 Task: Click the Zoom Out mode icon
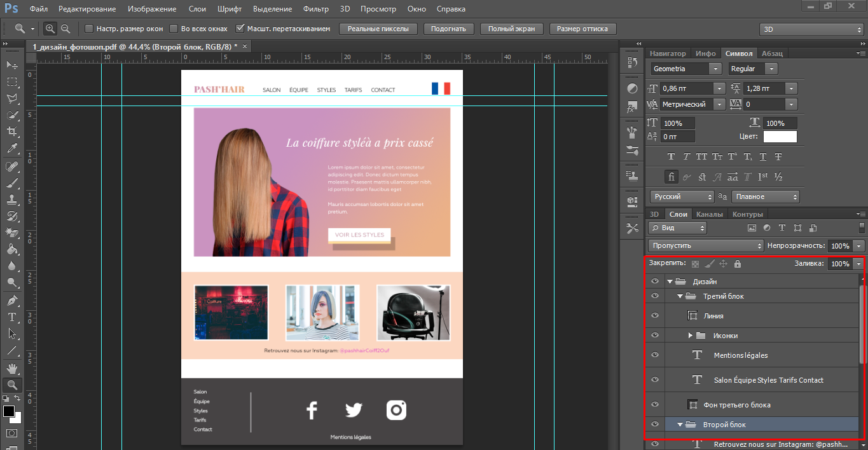(x=65, y=29)
